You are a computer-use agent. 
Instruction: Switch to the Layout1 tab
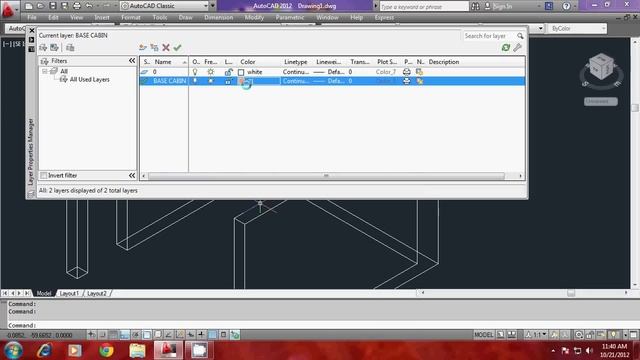click(69, 293)
